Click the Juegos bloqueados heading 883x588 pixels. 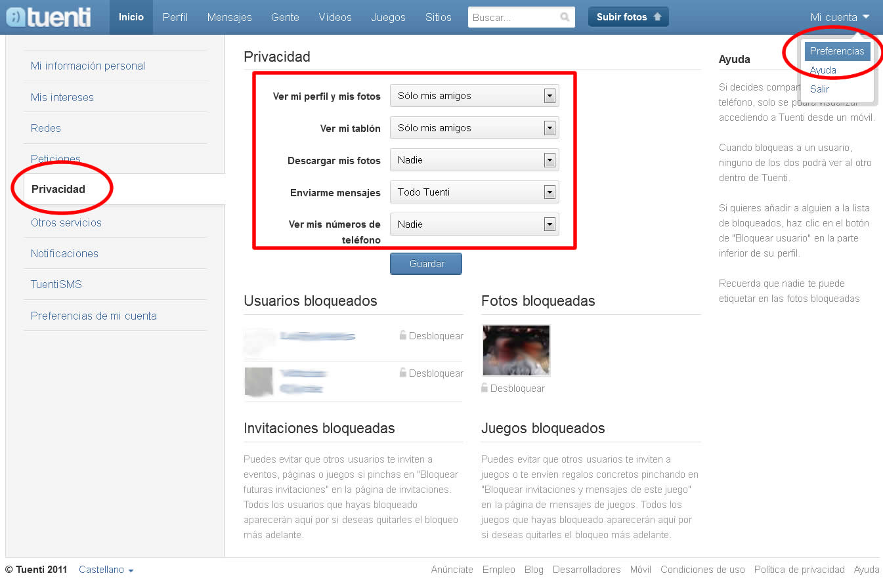point(543,429)
